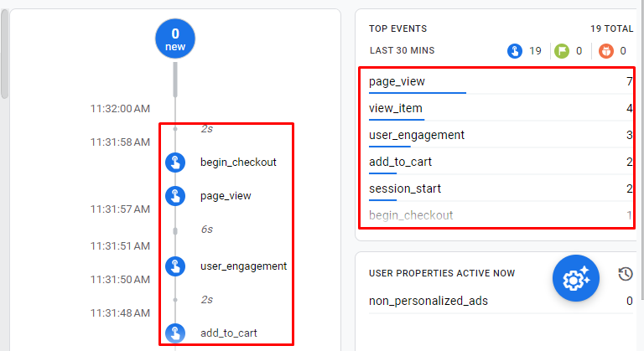Click the begin_checkout event icon in timeline
The image size is (644, 351).
[x=175, y=162]
